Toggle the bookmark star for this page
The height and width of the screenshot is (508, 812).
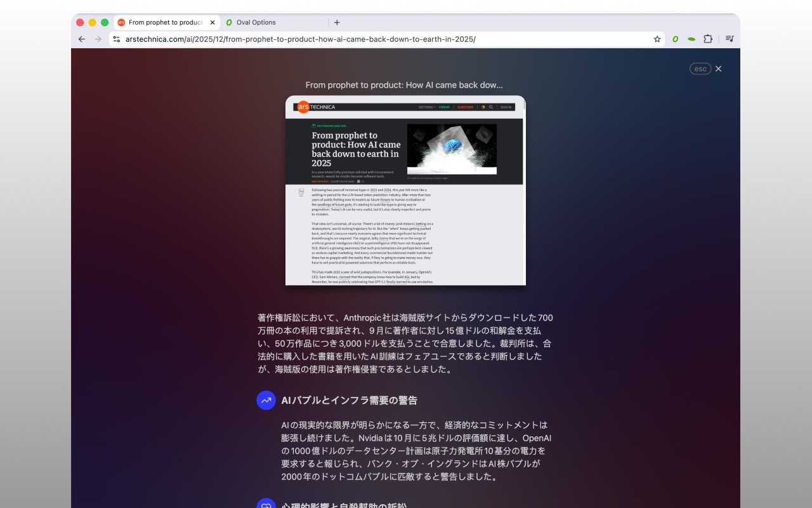(657, 39)
